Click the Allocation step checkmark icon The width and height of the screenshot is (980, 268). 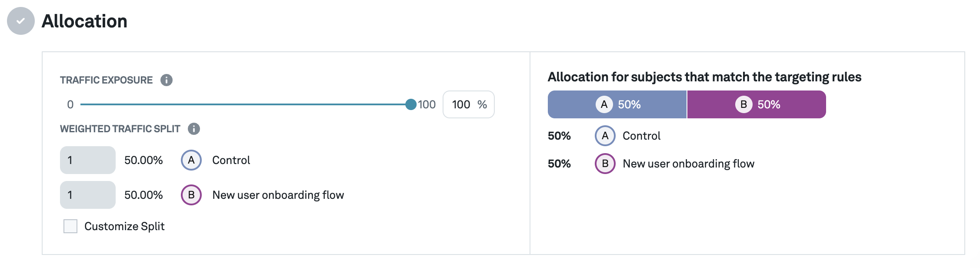click(20, 21)
